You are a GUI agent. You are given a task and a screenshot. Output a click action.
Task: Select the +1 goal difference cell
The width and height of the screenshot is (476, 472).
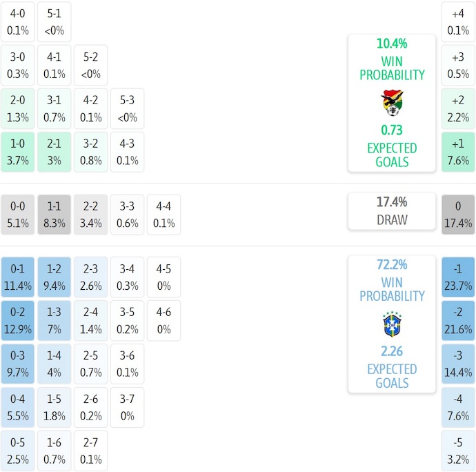[458, 152]
